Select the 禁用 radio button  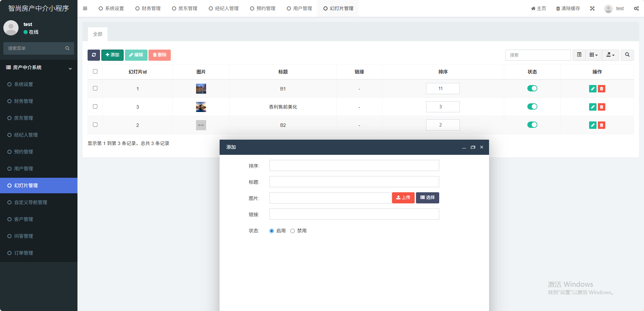coord(292,231)
